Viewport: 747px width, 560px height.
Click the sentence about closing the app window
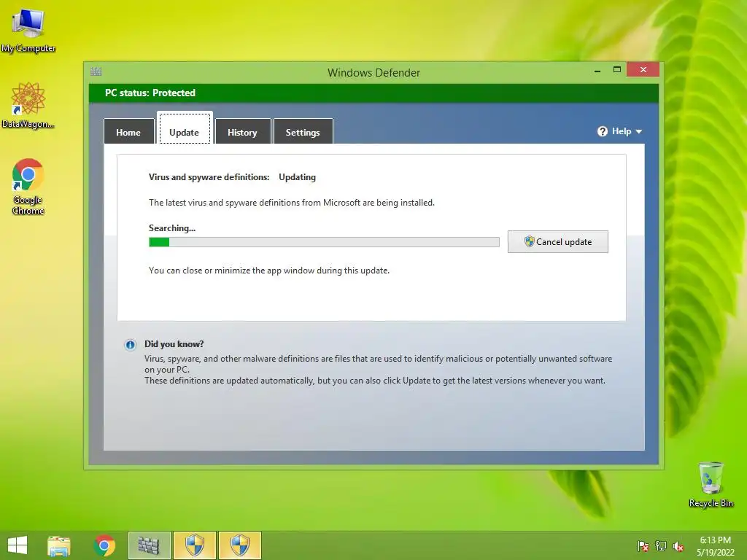pyautogui.click(x=269, y=271)
